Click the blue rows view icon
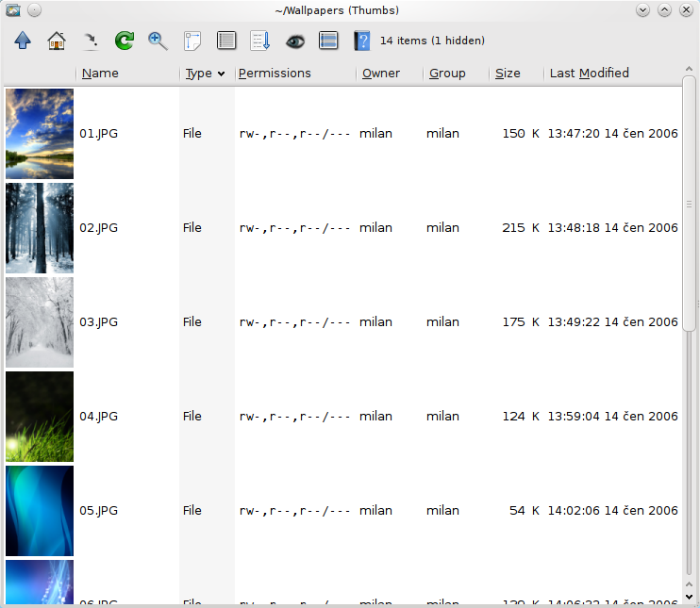Screen dimensions: 700x608 [328, 41]
